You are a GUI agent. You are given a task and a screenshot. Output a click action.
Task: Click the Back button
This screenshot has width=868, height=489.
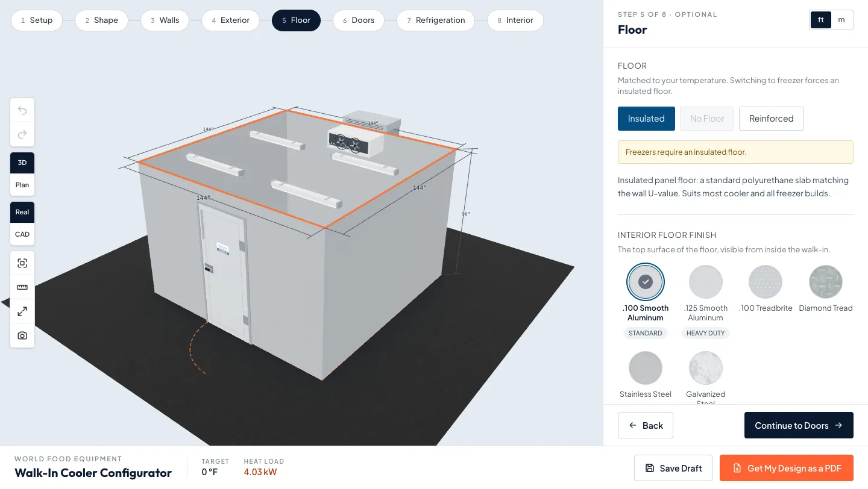(x=646, y=425)
